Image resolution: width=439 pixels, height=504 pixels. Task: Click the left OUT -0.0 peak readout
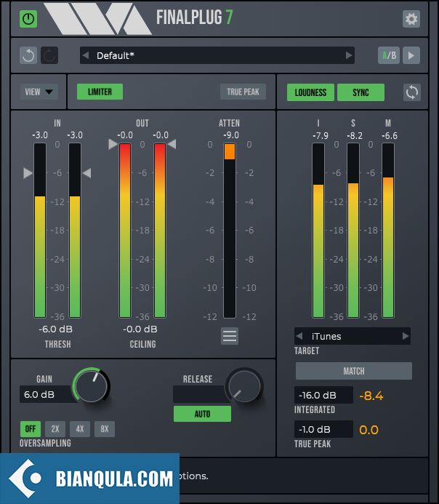(125, 135)
